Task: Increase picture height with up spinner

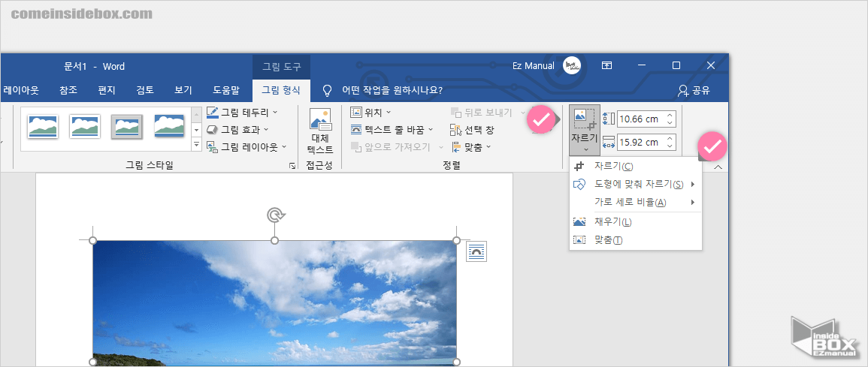Action: [x=670, y=115]
